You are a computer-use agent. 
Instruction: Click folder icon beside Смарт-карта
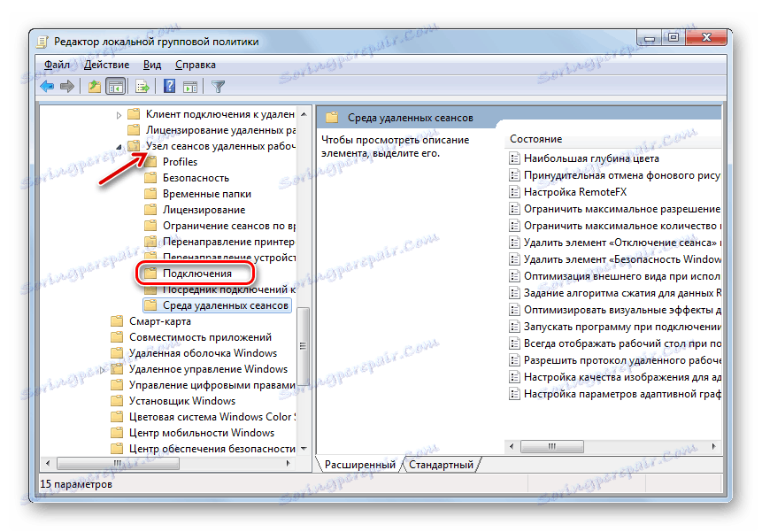click(117, 321)
